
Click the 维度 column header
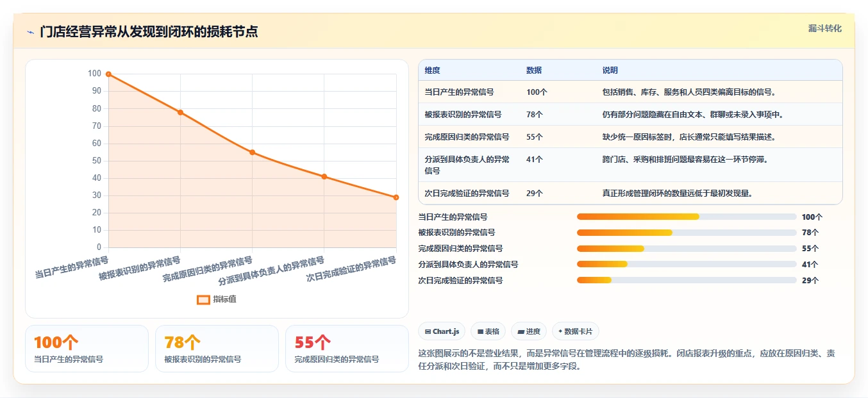point(432,70)
